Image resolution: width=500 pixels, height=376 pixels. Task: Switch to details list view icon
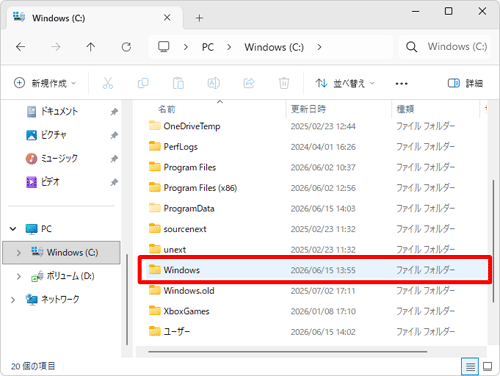pyautogui.click(x=470, y=367)
